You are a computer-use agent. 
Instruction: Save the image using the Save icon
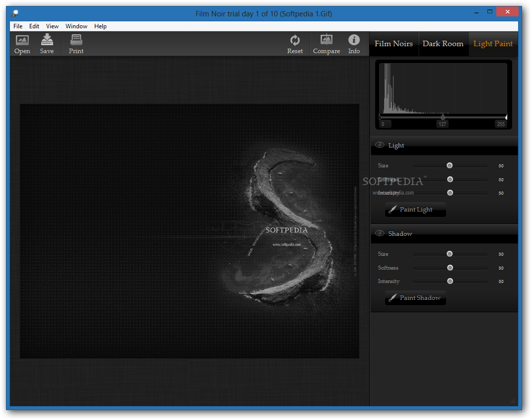point(47,44)
